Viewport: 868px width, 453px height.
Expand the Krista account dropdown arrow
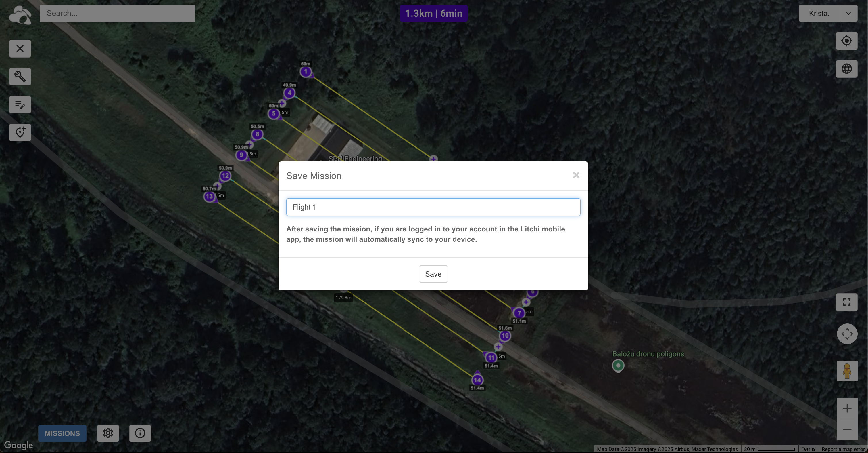[x=848, y=14]
